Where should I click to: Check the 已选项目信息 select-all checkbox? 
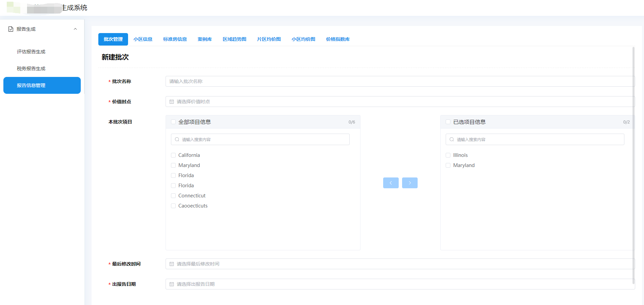click(x=448, y=122)
